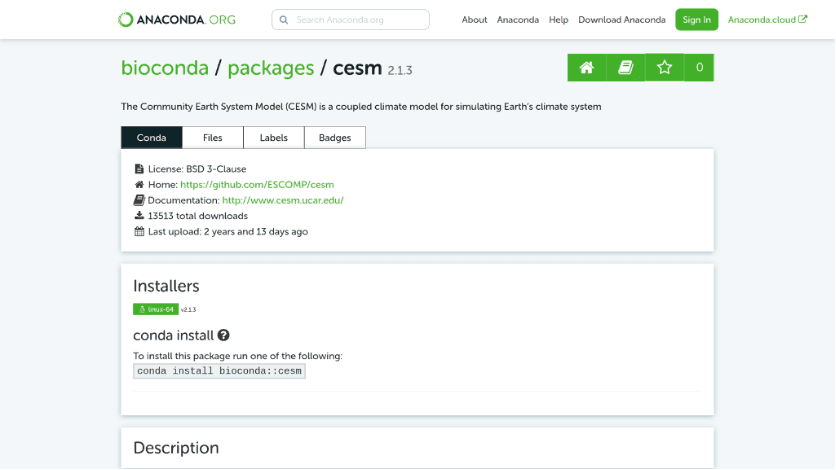Open the packages breadcrumb link
Screen dimensions: 836x470
tap(271, 68)
